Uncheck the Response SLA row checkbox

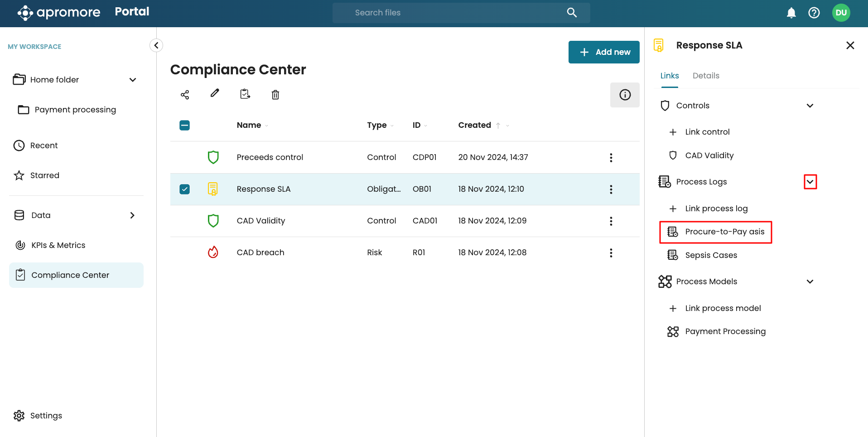pyautogui.click(x=185, y=189)
